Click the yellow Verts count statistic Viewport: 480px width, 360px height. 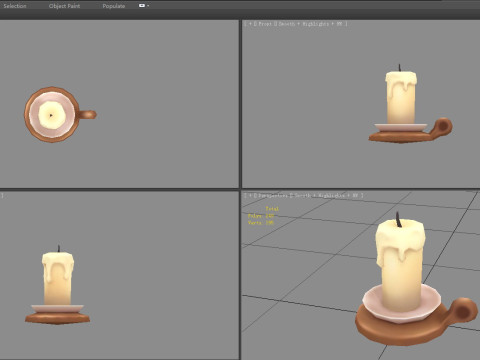(x=261, y=223)
